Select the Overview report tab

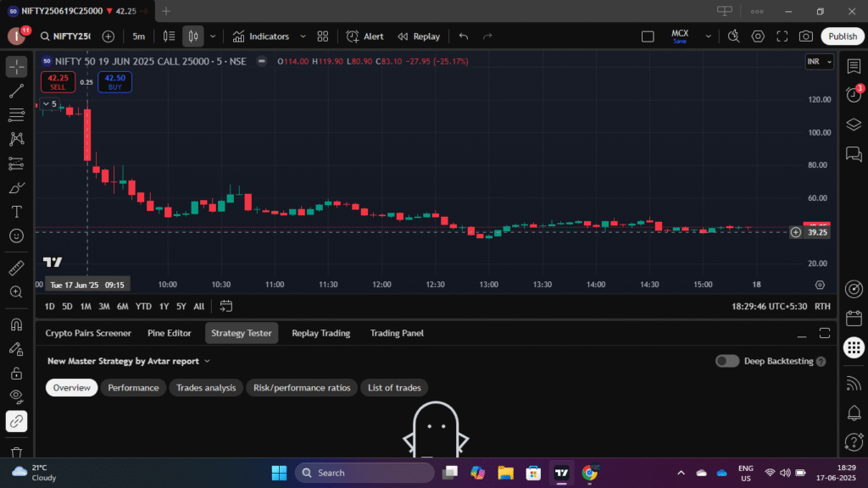(x=71, y=388)
